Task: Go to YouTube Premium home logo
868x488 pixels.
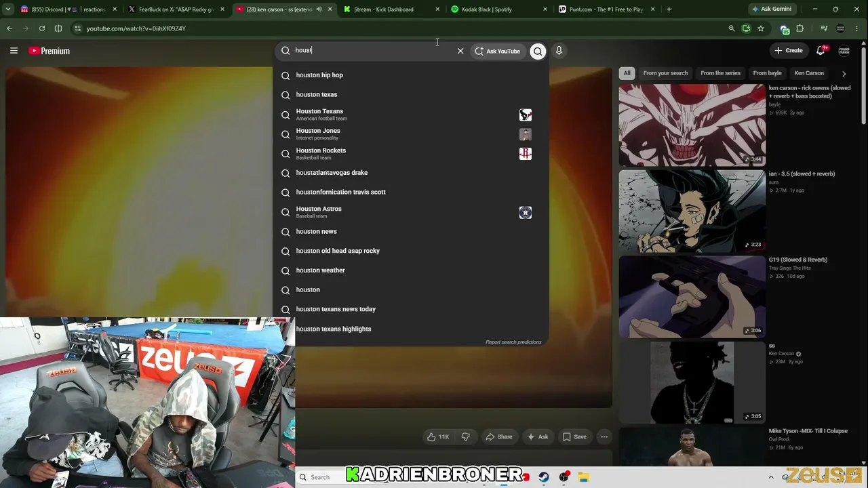Action: [49, 51]
